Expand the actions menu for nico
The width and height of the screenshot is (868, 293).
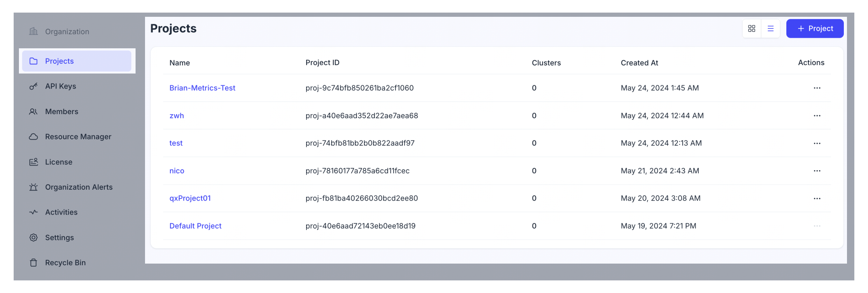[x=817, y=171]
